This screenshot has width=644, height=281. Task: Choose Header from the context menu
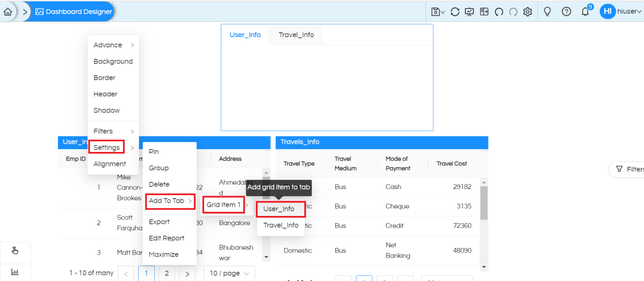113,94
